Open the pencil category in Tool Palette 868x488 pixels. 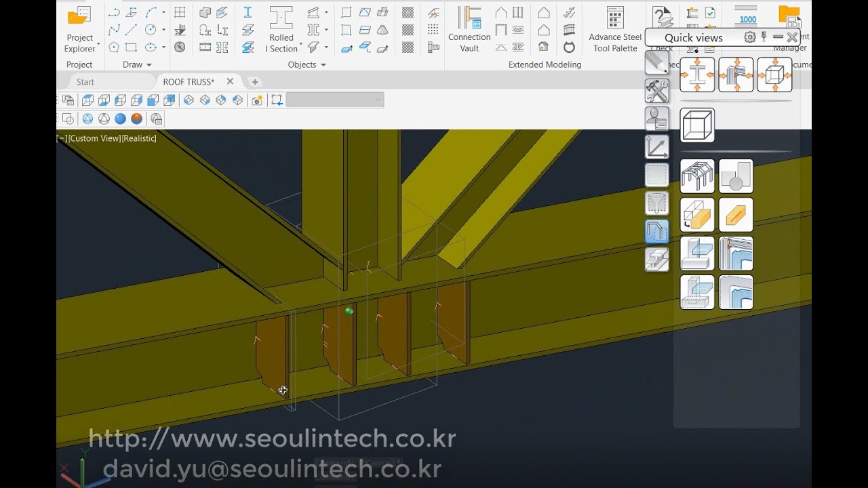pyautogui.click(x=656, y=62)
